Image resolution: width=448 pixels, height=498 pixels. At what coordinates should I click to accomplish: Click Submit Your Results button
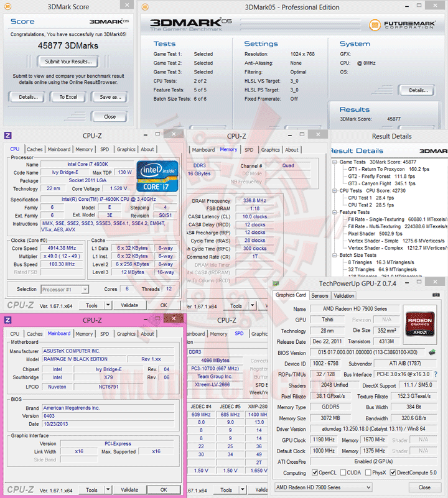(68, 62)
